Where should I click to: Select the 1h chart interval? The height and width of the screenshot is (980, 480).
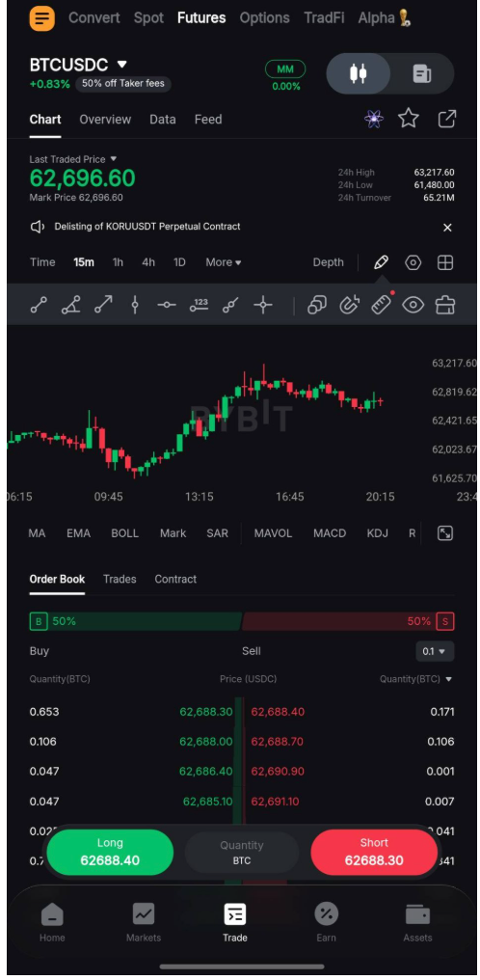click(118, 262)
